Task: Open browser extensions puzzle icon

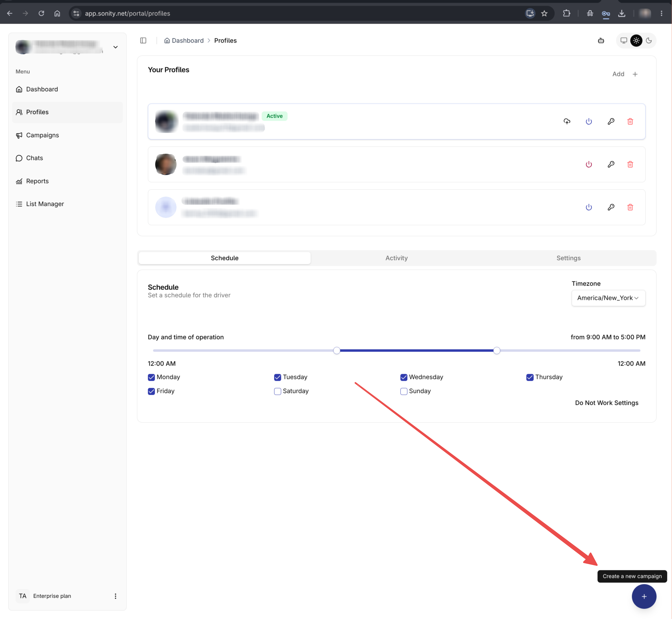Action: (566, 13)
